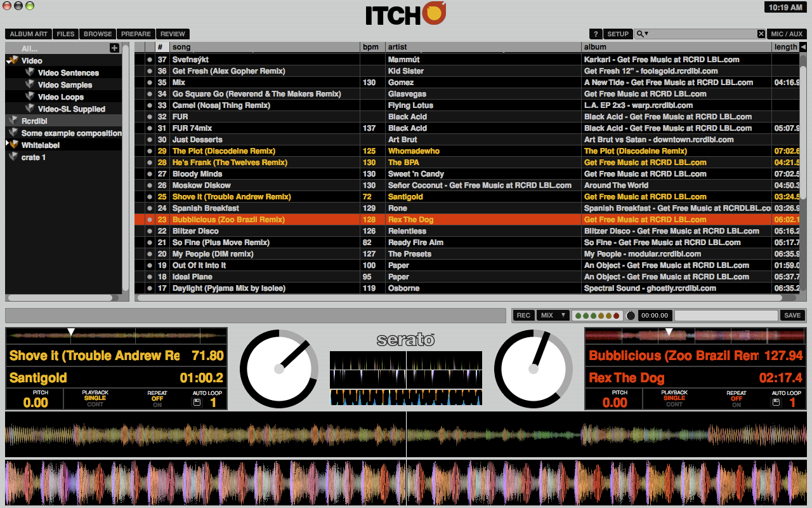This screenshot has width=812, height=508.
Task: Open the BROWSE tab
Action: click(98, 34)
